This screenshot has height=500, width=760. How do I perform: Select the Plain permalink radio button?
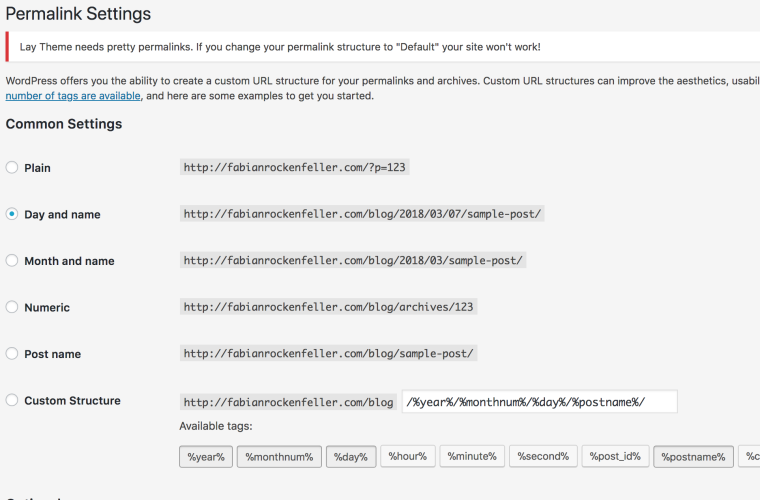(x=12, y=168)
